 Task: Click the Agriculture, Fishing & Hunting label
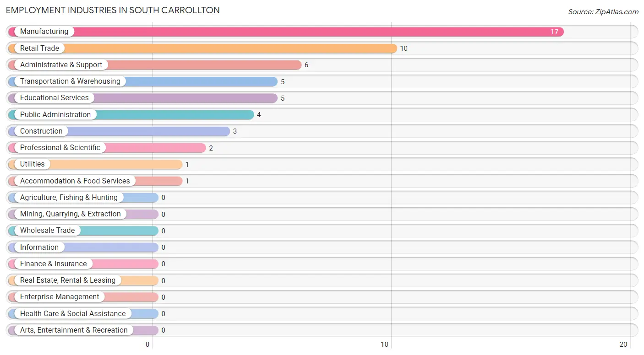pyautogui.click(x=69, y=198)
